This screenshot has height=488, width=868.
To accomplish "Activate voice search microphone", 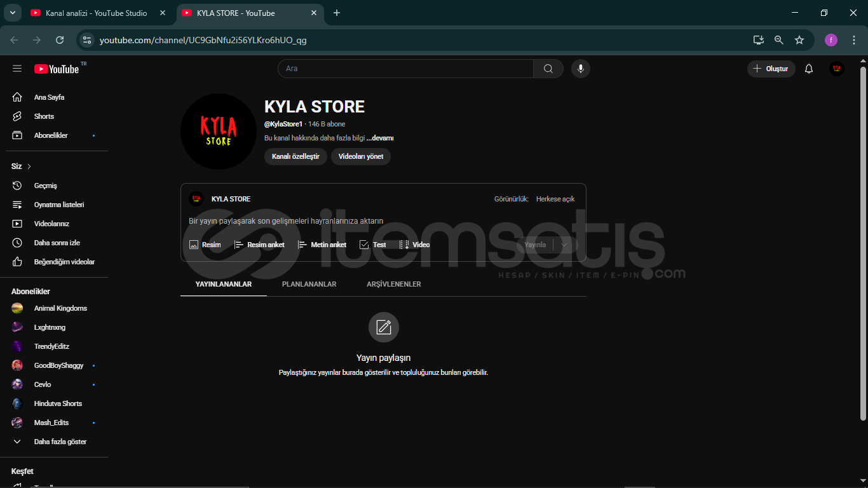I will point(580,69).
